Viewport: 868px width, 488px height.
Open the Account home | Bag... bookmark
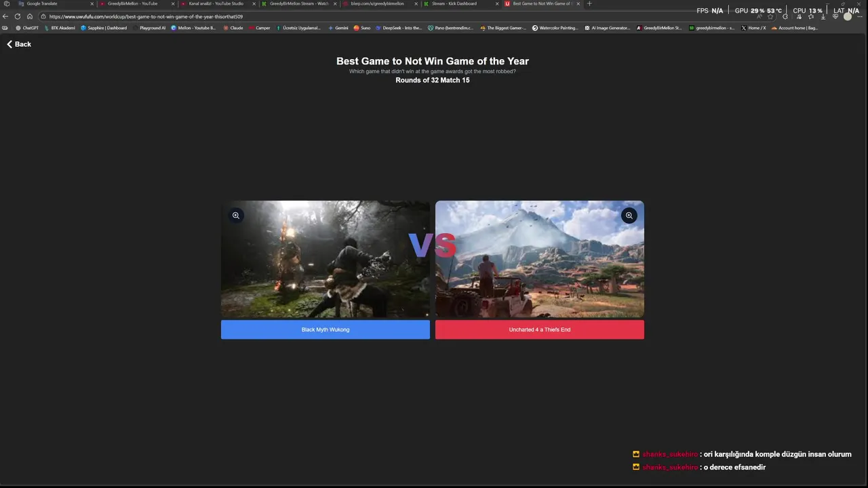click(795, 28)
